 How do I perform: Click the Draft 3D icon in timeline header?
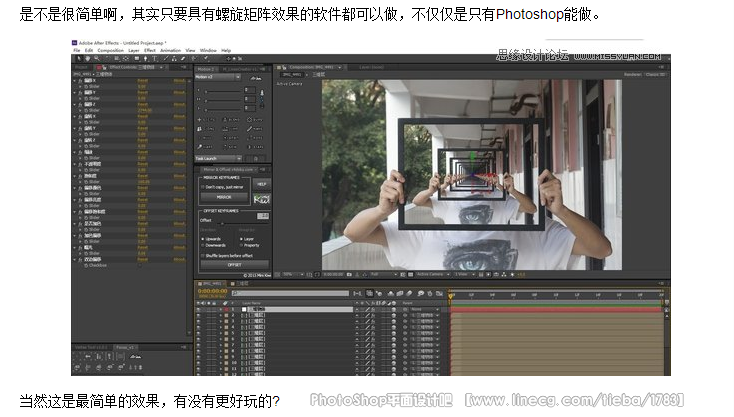378,293
